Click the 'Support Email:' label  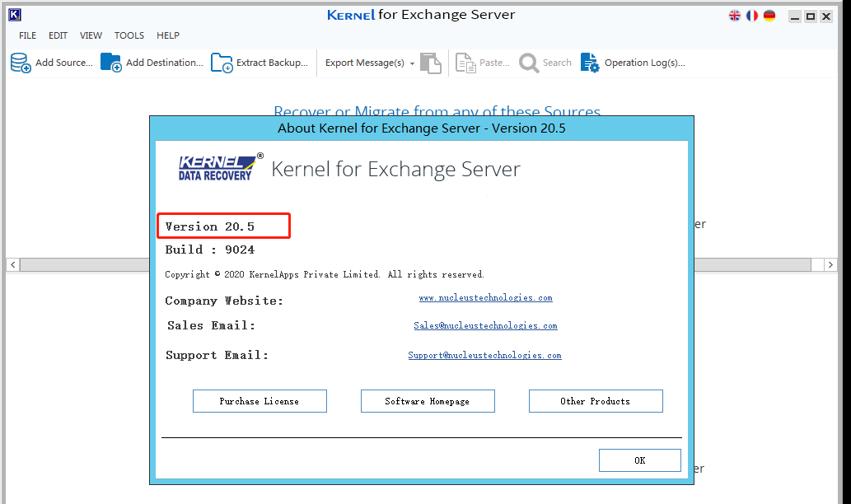(217, 355)
